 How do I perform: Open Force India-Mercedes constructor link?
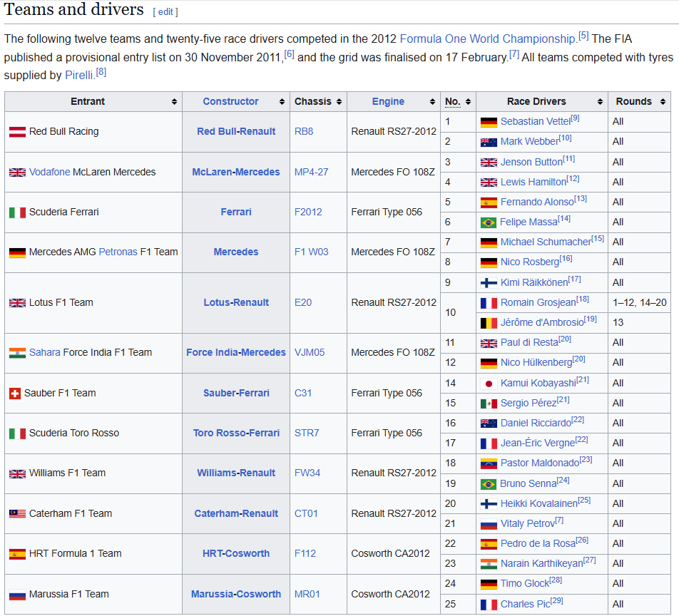click(x=236, y=353)
